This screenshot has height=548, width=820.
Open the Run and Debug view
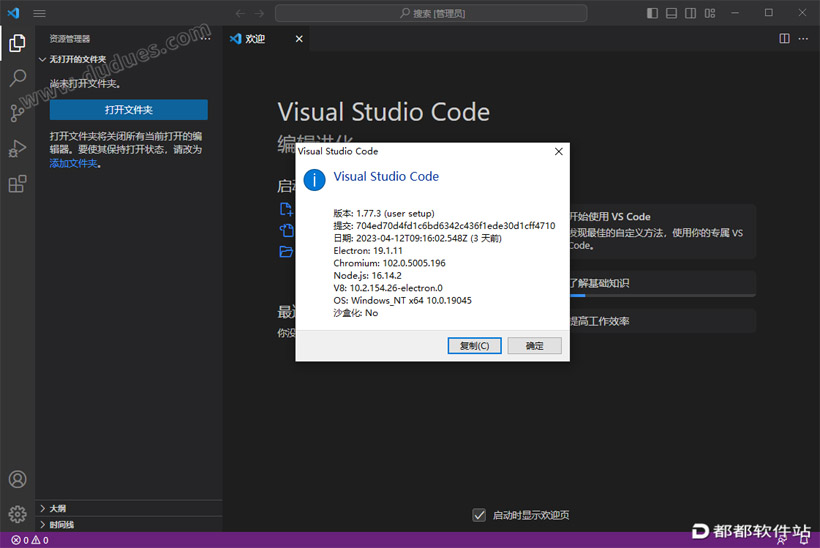tap(17, 149)
